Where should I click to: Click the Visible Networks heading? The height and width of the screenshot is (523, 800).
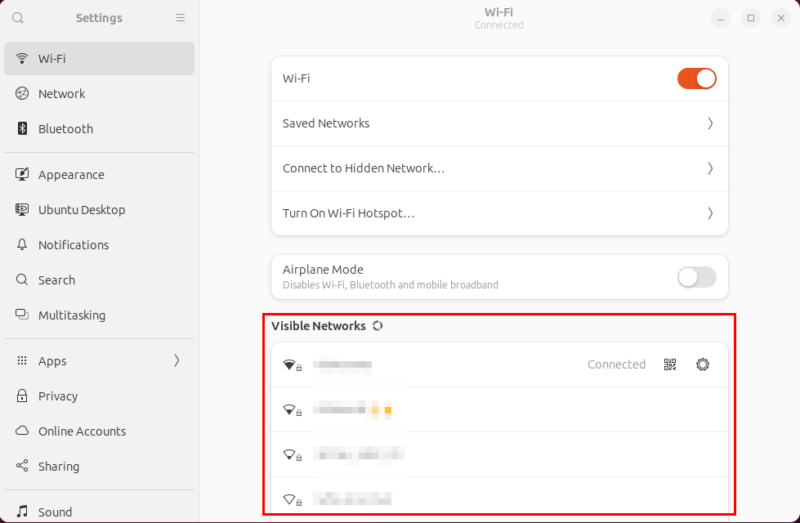click(318, 326)
